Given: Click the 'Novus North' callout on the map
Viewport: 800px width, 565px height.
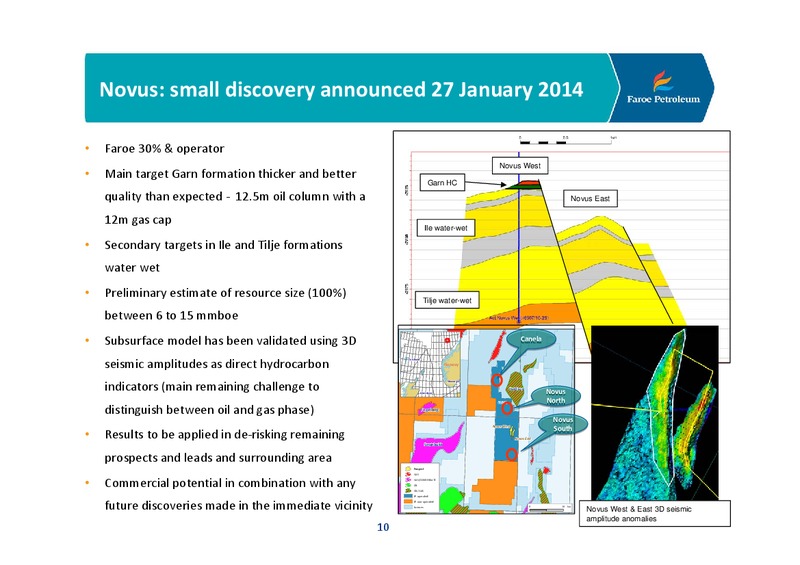Looking at the screenshot, I should click(x=556, y=396).
